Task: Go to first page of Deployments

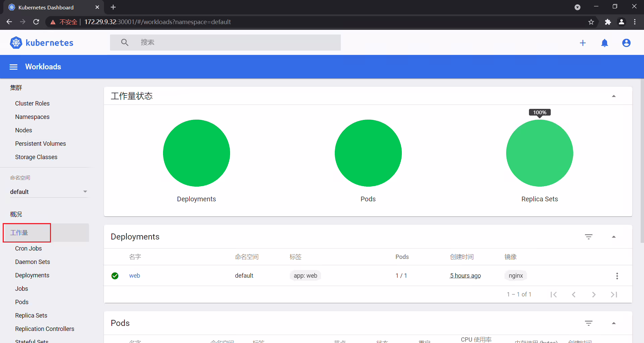Action: click(x=554, y=294)
